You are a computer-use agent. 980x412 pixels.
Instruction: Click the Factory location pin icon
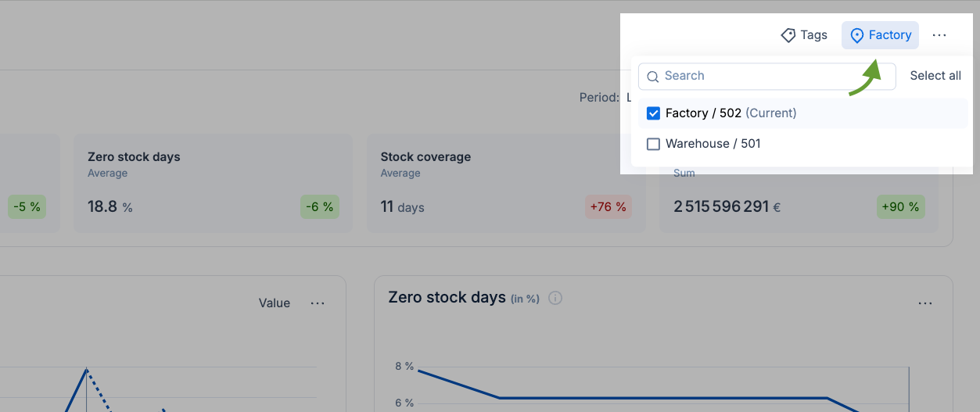pos(857,35)
